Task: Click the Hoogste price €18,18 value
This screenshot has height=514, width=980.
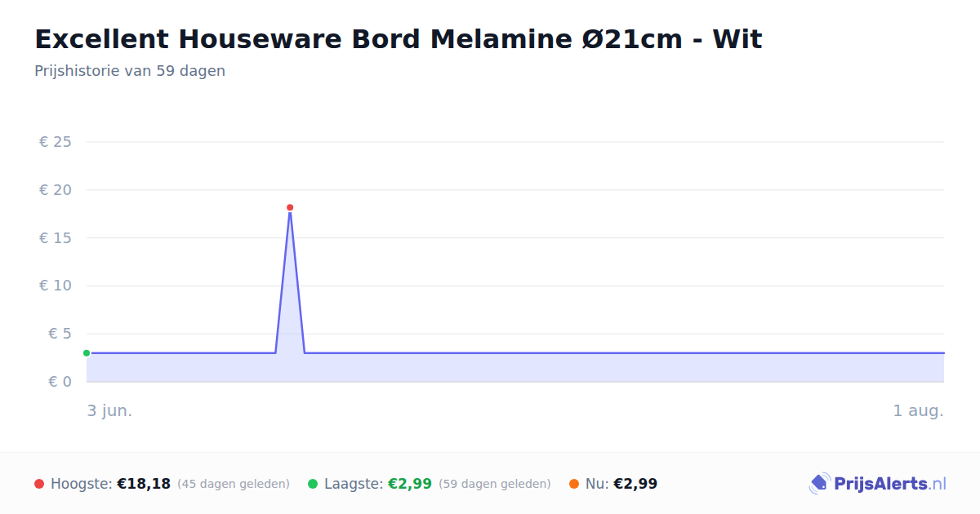Action: tap(144, 484)
